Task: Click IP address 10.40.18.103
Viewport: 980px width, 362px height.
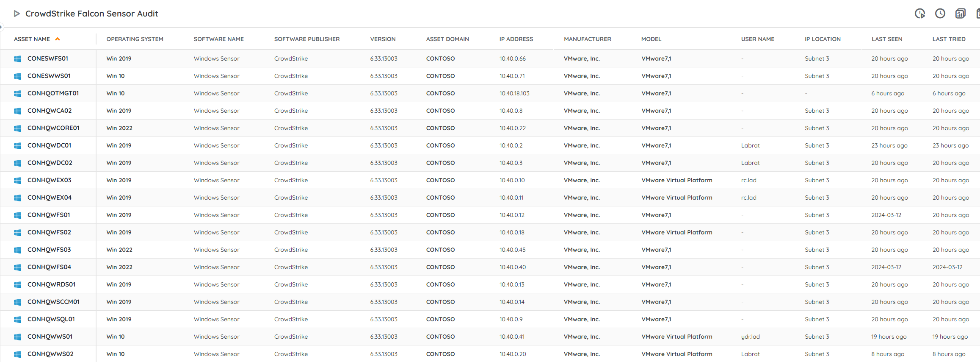Action: [x=514, y=93]
